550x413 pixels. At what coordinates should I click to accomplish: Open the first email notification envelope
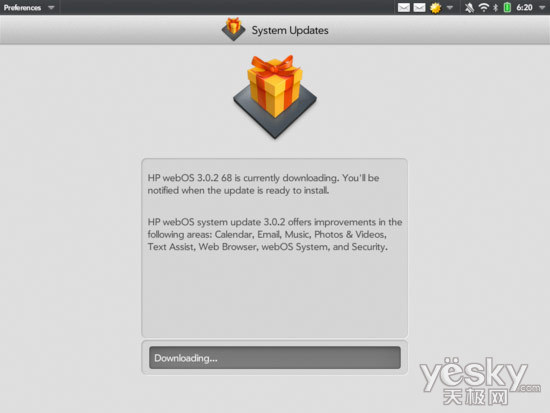tap(404, 7)
